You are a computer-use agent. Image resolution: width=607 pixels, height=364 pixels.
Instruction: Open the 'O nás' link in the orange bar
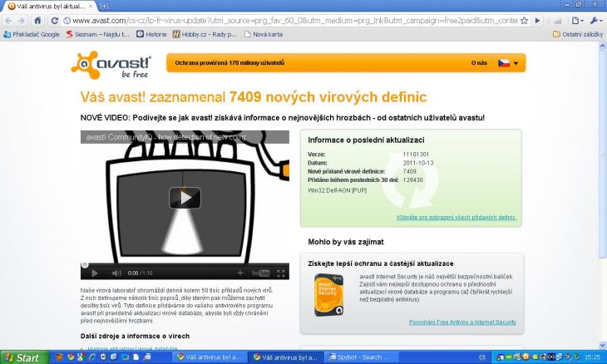point(479,62)
